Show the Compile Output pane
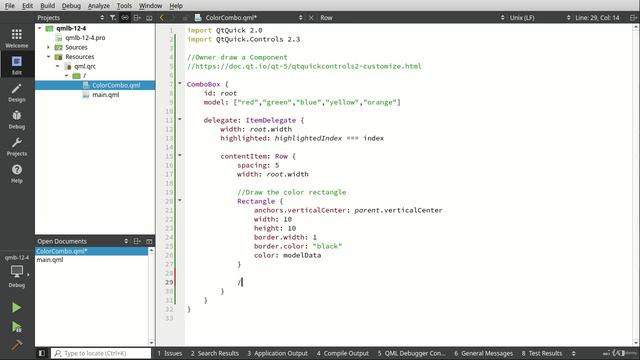 click(342, 353)
